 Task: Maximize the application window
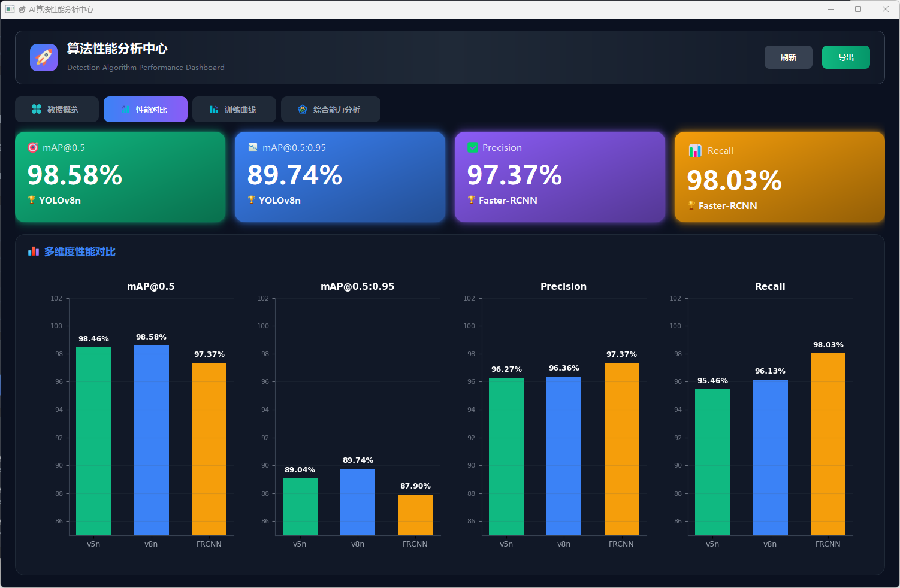pos(858,9)
